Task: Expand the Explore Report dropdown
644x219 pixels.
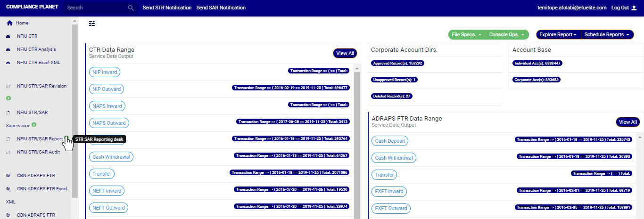Action: pos(558,35)
